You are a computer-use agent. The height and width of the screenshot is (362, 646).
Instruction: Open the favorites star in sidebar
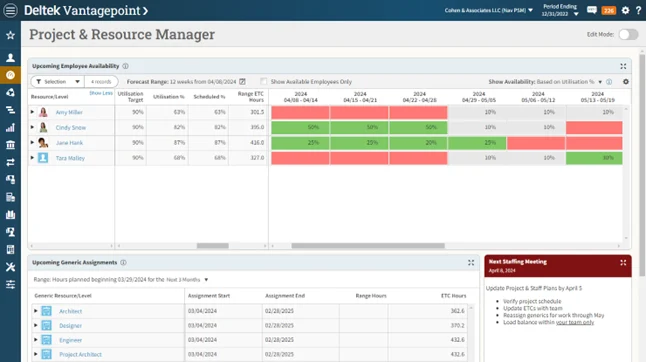pyautogui.click(x=10, y=35)
